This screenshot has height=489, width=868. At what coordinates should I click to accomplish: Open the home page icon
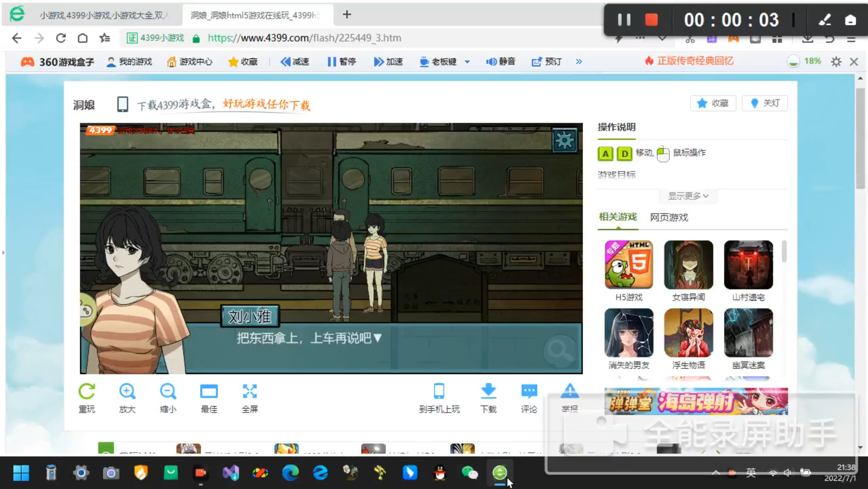coord(82,38)
